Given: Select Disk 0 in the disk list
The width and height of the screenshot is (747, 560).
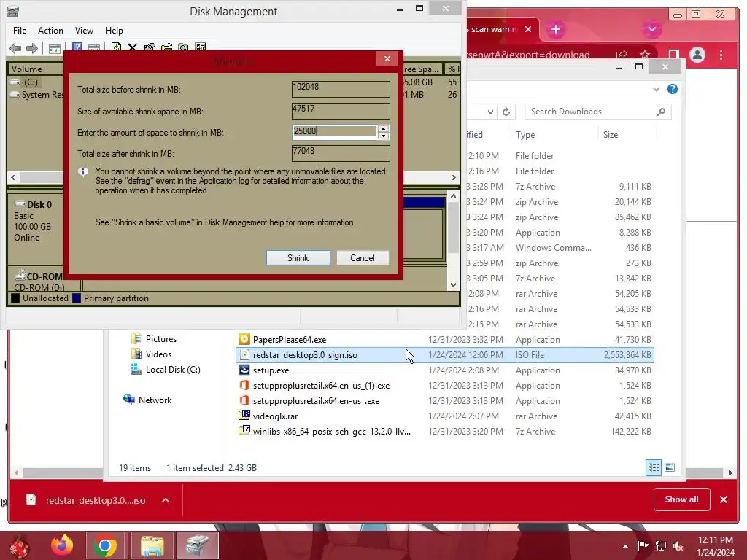Looking at the screenshot, I should coord(36,221).
